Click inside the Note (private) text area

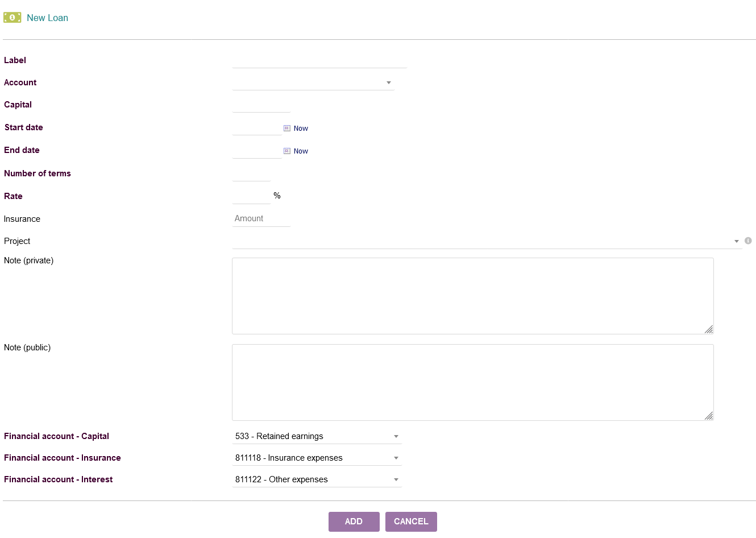(472, 296)
